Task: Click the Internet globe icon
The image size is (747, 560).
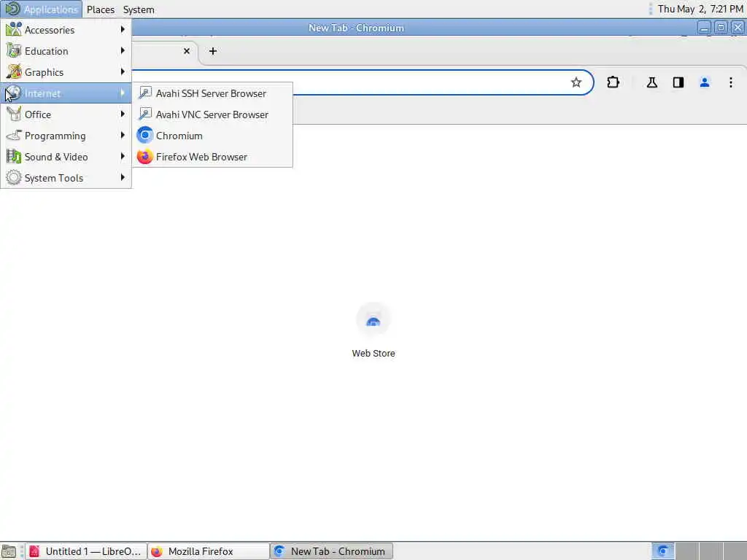Action: [13, 93]
